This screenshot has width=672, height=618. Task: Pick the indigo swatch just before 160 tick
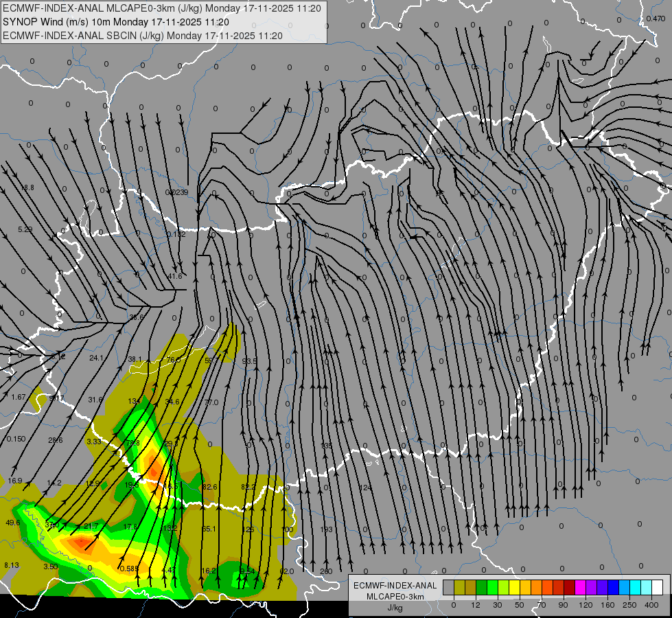pos(603,587)
